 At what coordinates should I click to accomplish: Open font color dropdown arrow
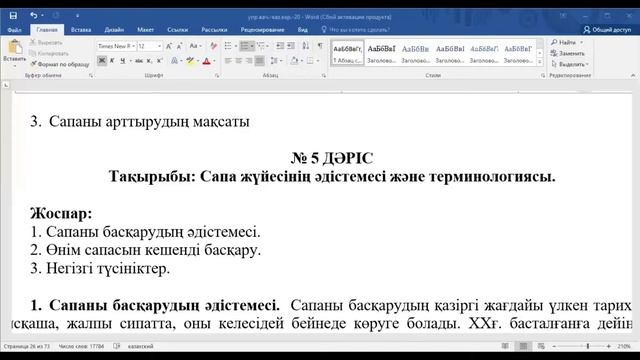point(214,61)
